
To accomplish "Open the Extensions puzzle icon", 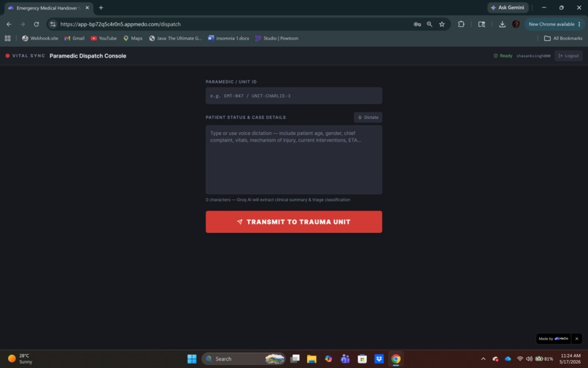I will (461, 24).
